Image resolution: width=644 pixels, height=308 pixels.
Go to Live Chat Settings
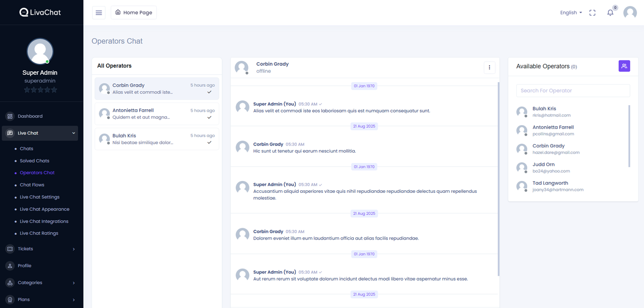pos(39,197)
